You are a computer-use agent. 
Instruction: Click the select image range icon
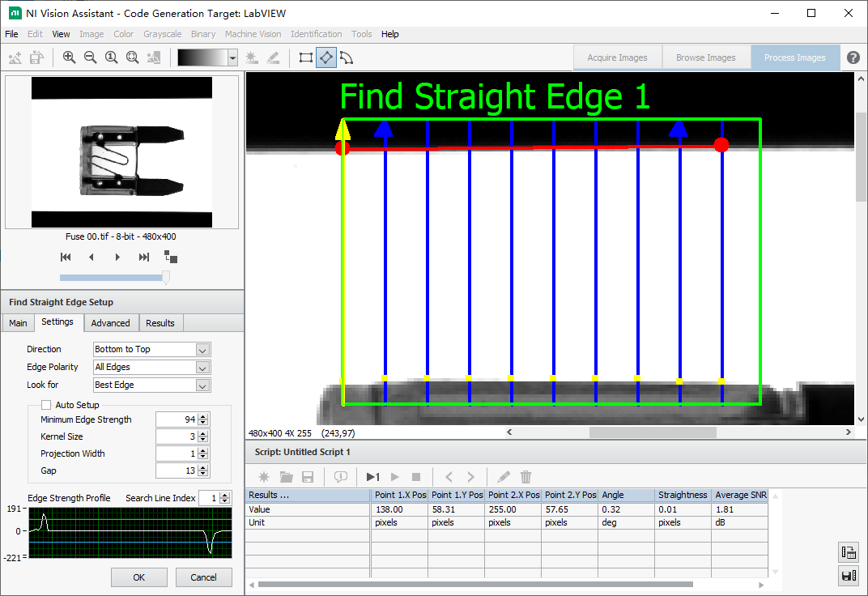[171, 257]
